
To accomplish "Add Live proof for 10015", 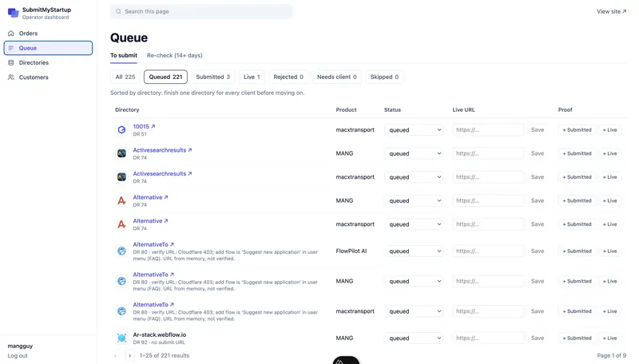I will (x=609, y=130).
